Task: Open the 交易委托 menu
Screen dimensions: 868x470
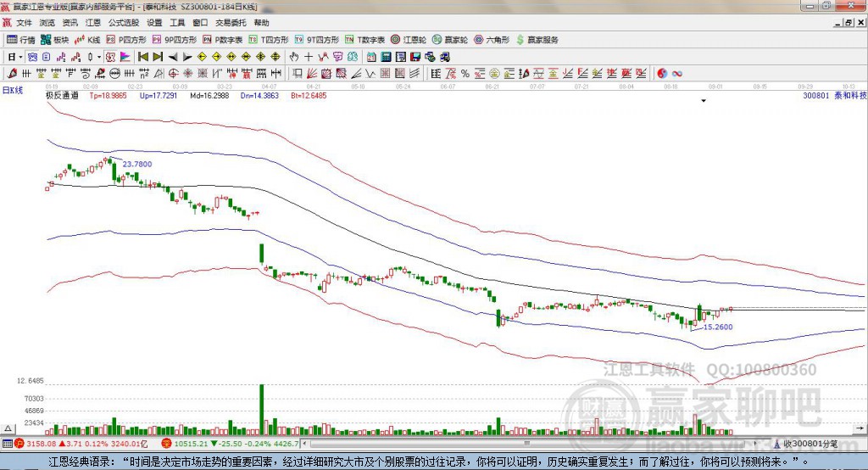Action: point(231,23)
